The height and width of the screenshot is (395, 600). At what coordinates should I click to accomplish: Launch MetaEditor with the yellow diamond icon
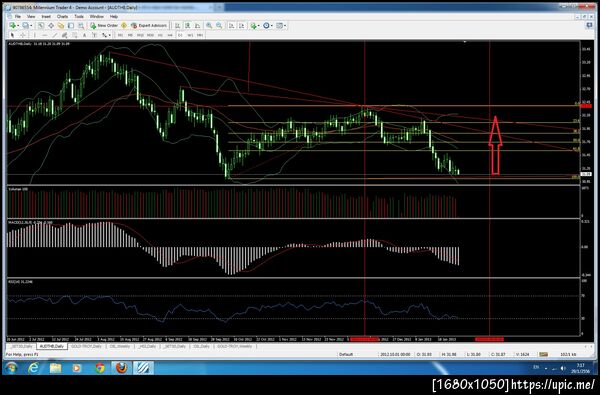[x=124, y=26]
